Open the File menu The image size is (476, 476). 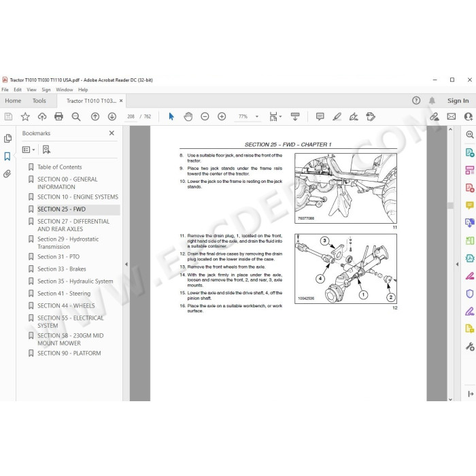[5, 90]
